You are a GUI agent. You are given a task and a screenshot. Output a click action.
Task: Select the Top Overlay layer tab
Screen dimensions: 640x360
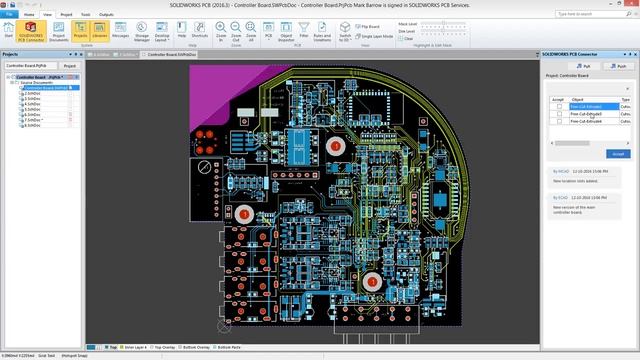[162, 347]
